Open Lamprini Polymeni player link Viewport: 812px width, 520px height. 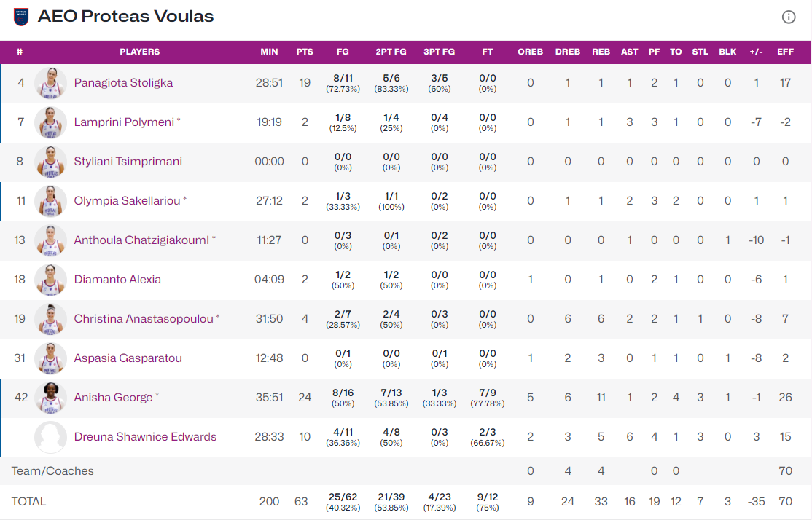(124, 122)
